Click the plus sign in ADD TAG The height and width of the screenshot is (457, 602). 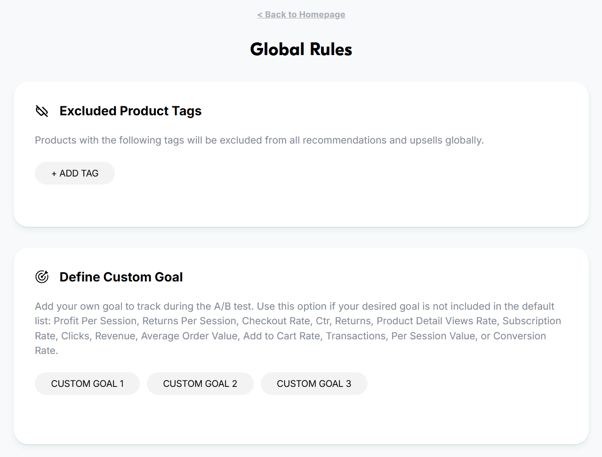54,174
